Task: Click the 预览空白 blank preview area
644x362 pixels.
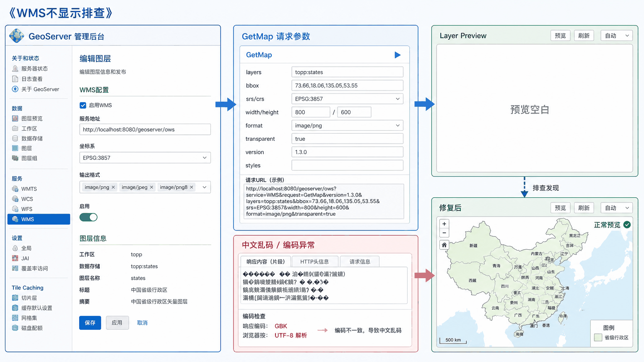Action: coord(535,109)
